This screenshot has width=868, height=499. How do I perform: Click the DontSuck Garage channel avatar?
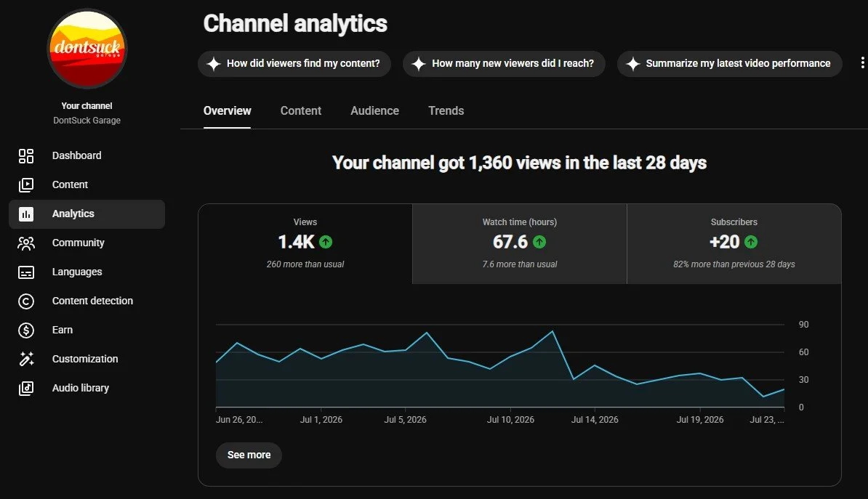pyautogui.click(x=87, y=49)
